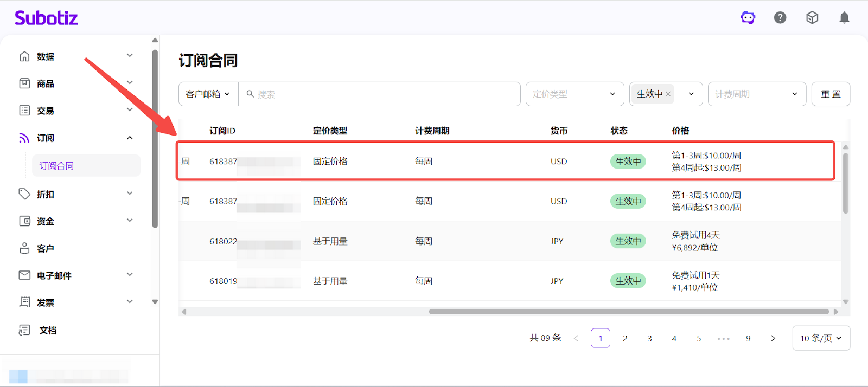Click the horizontal table scrollbar

(628, 312)
